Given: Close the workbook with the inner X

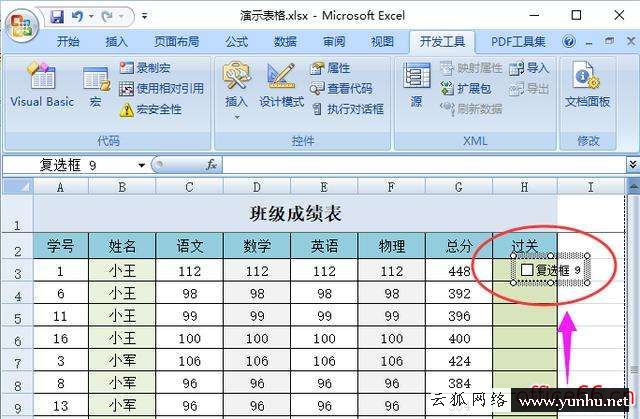Looking at the screenshot, I should (x=631, y=41).
